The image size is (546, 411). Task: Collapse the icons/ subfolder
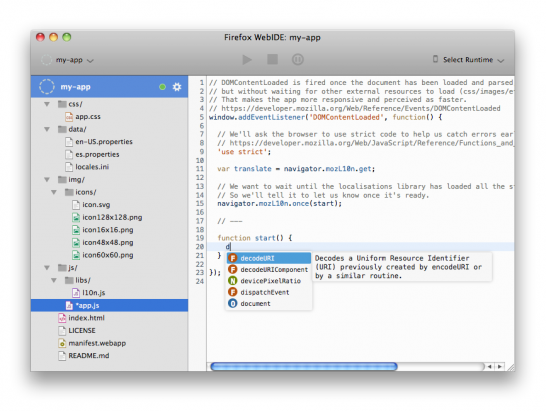(x=54, y=192)
